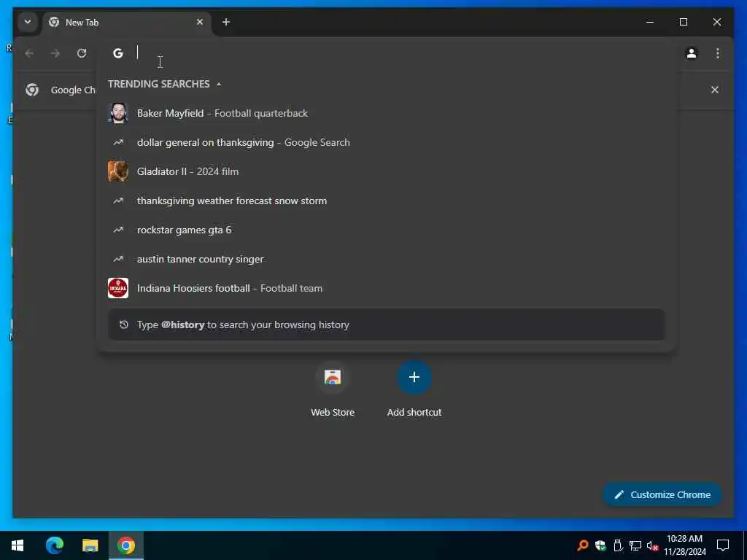Collapse the Trending Searches section
Screen dimensions: 747x560
pyautogui.click(x=219, y=85)
